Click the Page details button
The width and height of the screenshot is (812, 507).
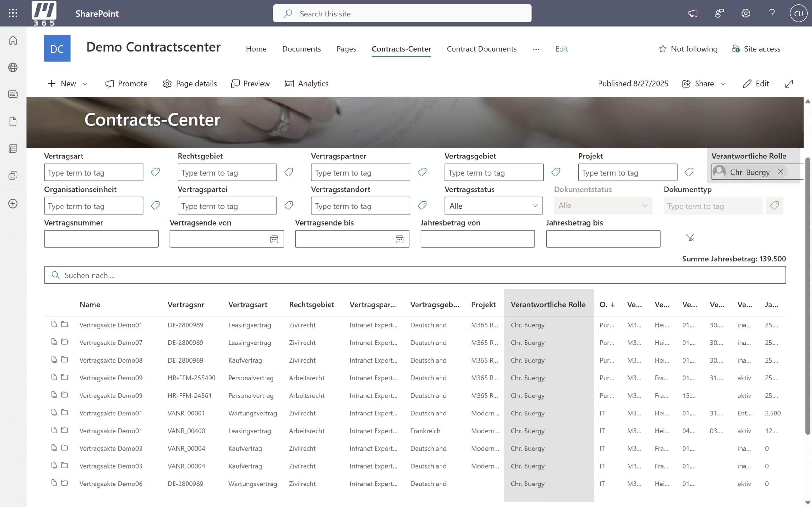coord(190,83)
